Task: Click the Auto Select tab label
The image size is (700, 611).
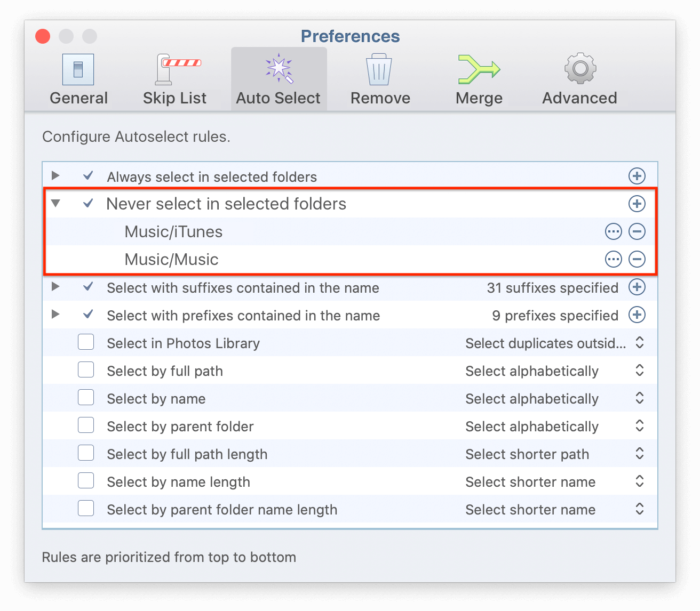Action: (279, 98)
